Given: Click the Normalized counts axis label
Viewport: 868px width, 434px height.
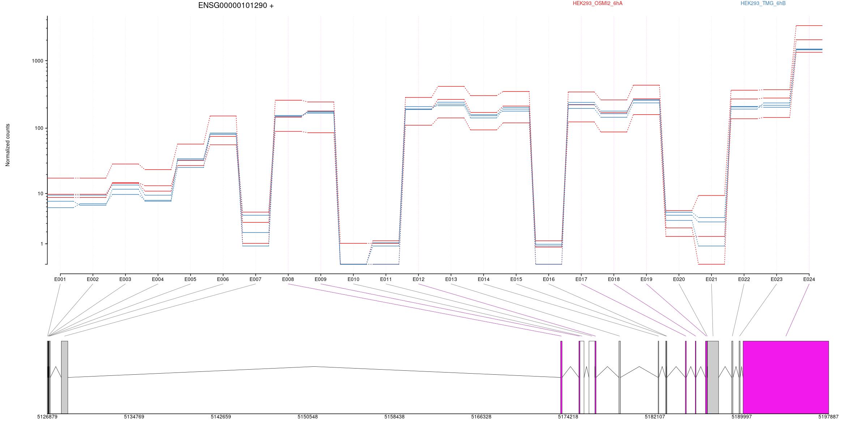Looking at the screenshot, I should click(x=8, y=145).
